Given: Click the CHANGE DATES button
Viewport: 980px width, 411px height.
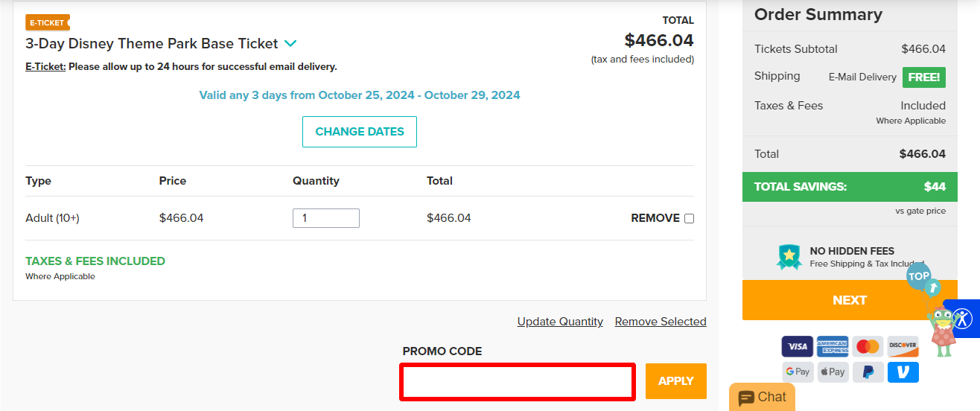Looking at the screenshot, I should (360, 132).
